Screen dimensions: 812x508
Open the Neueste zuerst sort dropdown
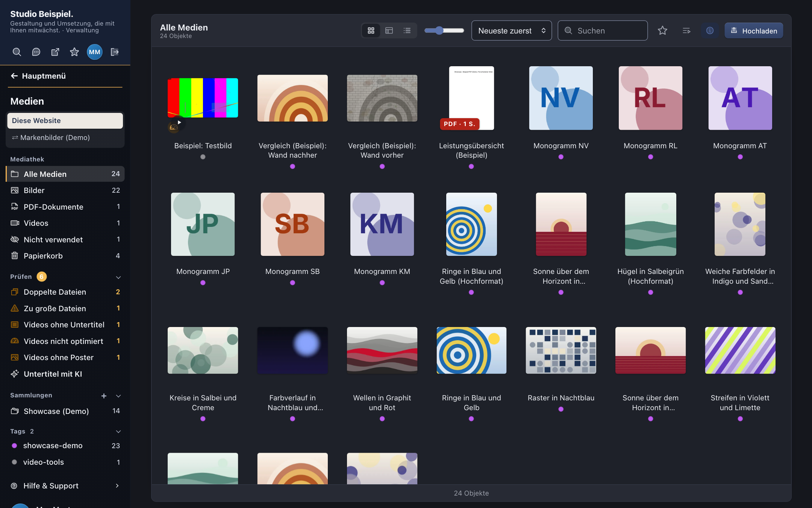[x=512, y=30]
